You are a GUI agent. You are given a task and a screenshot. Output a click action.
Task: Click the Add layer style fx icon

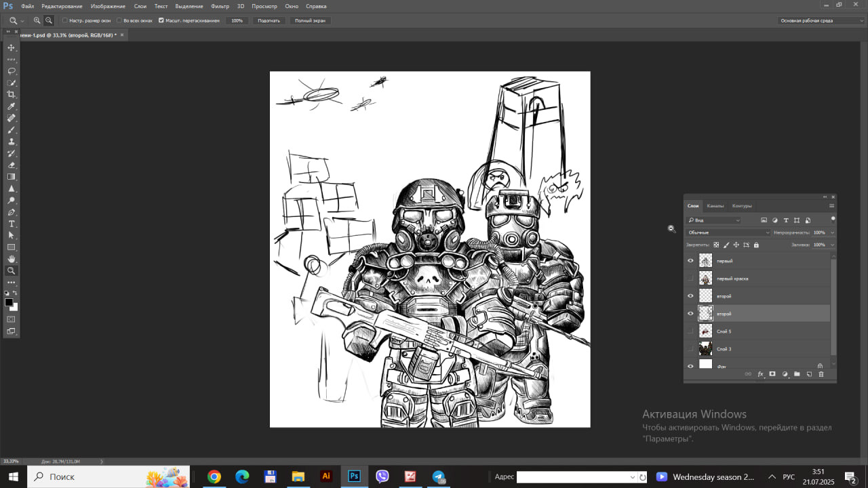coord(760,373)
